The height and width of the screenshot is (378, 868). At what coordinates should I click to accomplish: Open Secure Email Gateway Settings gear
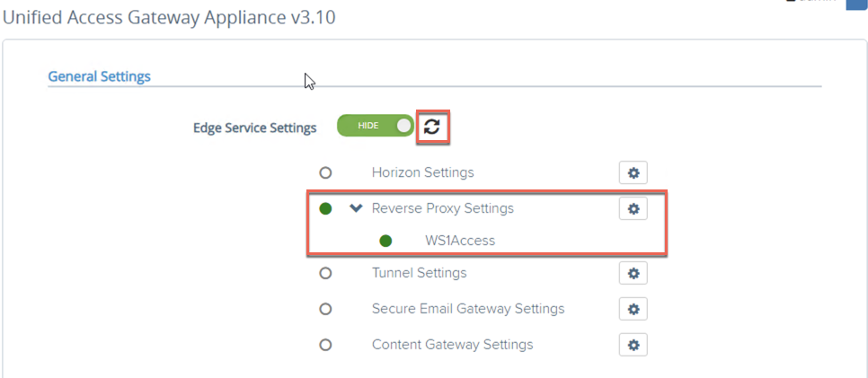633,309
